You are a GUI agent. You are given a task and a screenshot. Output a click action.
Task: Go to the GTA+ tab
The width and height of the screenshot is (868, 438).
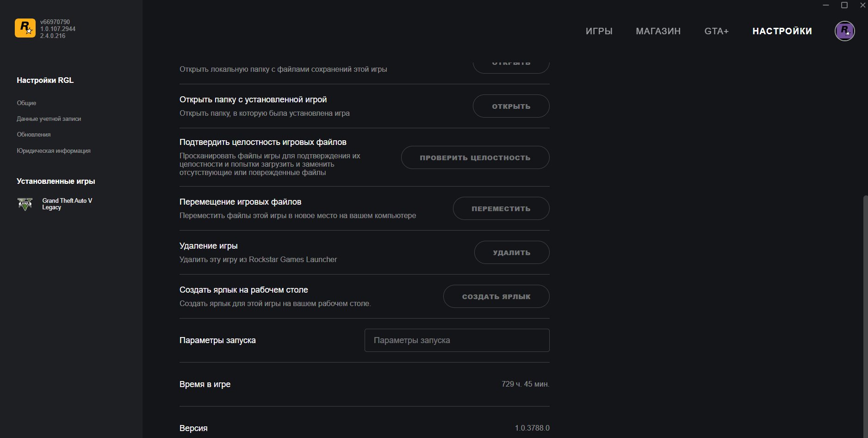[717, 31]
